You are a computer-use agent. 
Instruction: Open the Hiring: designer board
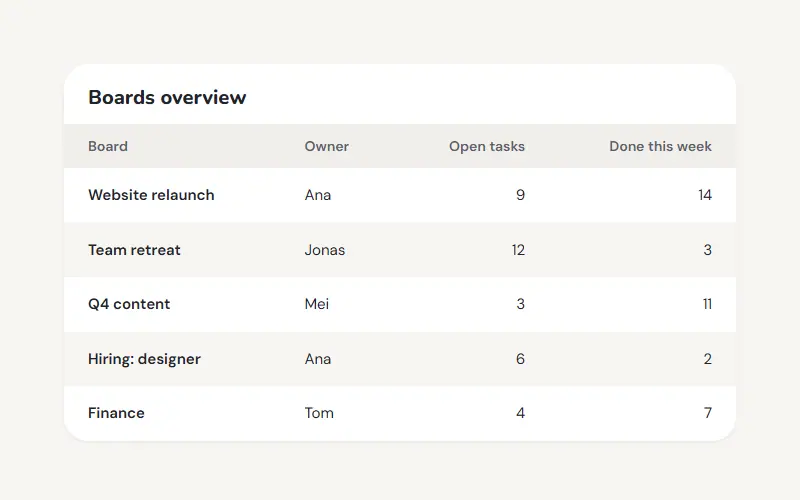pos(144,359)
